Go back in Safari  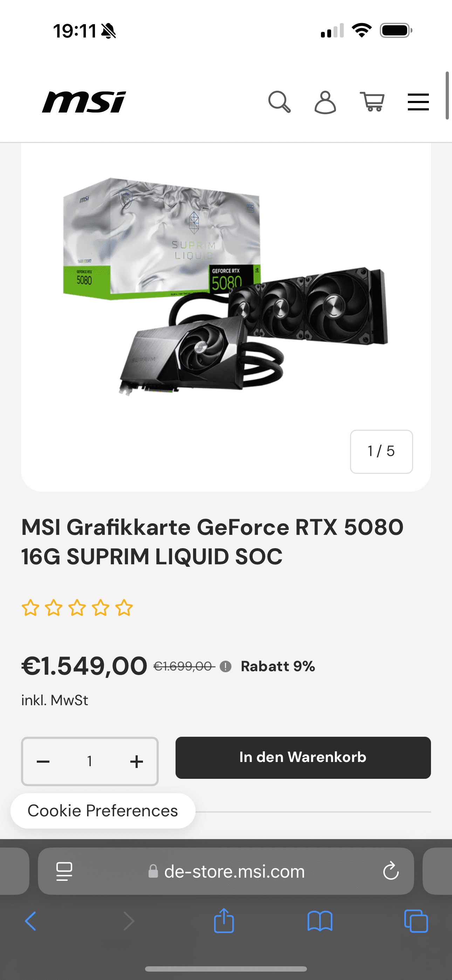(x=30, y=921)
